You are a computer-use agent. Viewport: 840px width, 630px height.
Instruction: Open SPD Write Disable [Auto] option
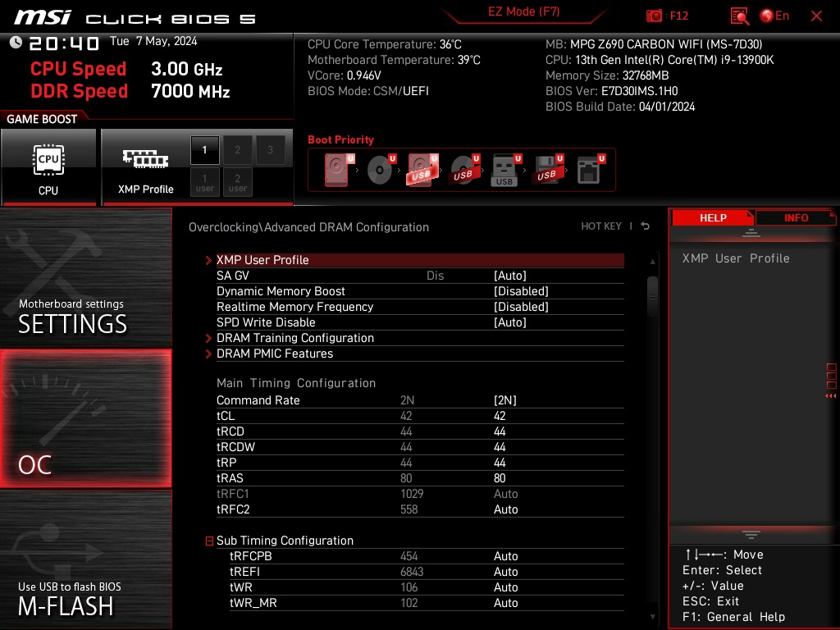510,322
